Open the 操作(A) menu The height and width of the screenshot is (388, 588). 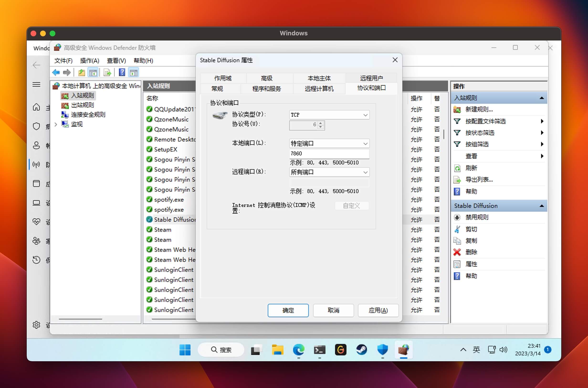(89, 61)
